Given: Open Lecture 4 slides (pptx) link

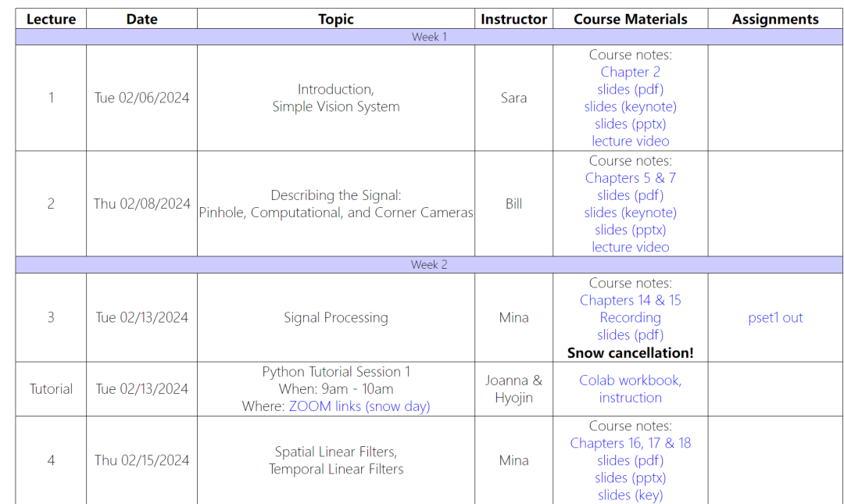Looking at the screenshot, I should pyautogui.click(x=630, y=477).
